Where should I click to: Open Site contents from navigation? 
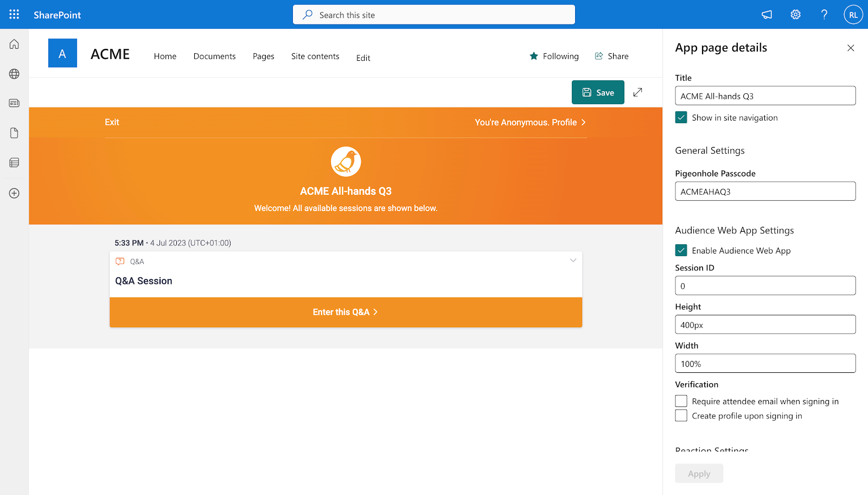pos(315,56)
